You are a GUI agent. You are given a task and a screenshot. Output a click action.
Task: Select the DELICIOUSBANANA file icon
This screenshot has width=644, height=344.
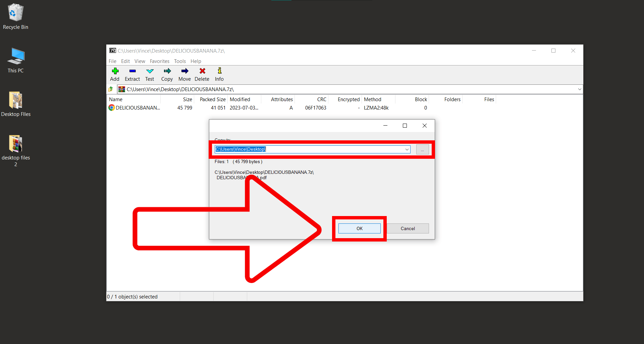111,108
